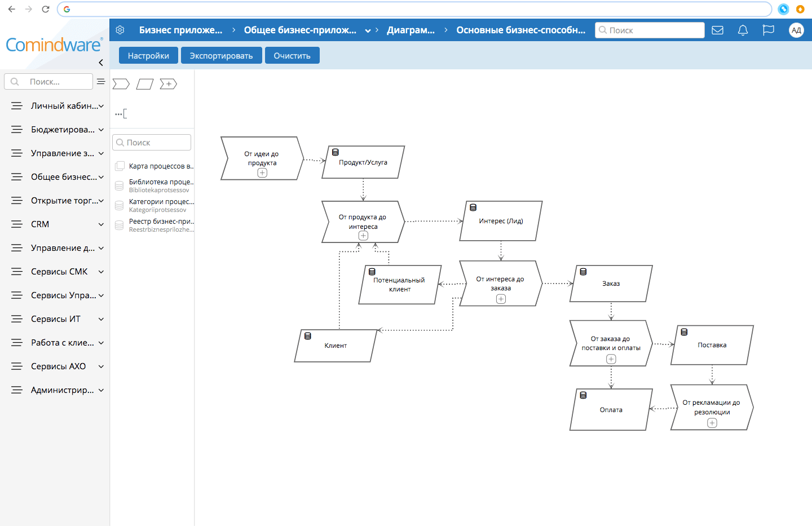The width and height of the screenshot is (812, 526).
Task: Select 'Карта процессов в..' list item
Action: click(x=155, y=166)
